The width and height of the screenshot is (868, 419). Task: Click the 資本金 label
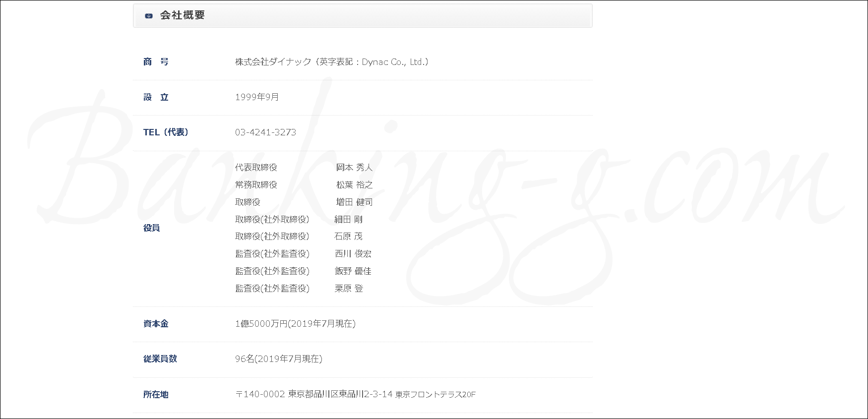point(156,324)
